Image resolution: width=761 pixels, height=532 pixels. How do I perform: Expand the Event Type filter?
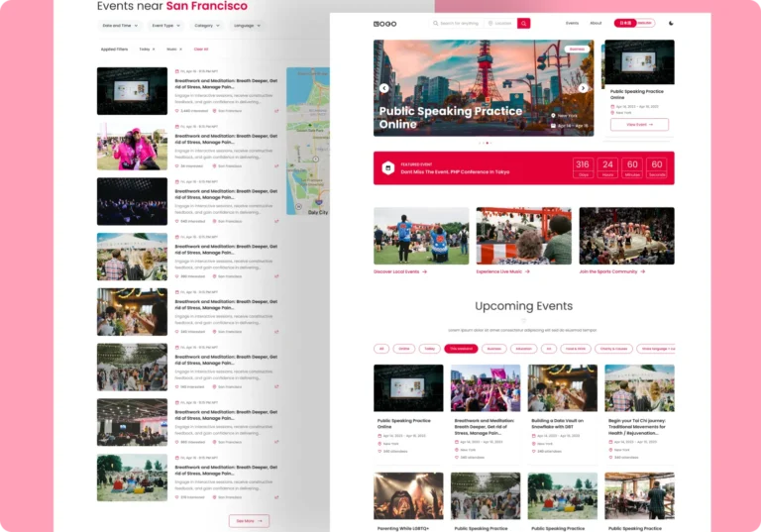pos(165,26)
